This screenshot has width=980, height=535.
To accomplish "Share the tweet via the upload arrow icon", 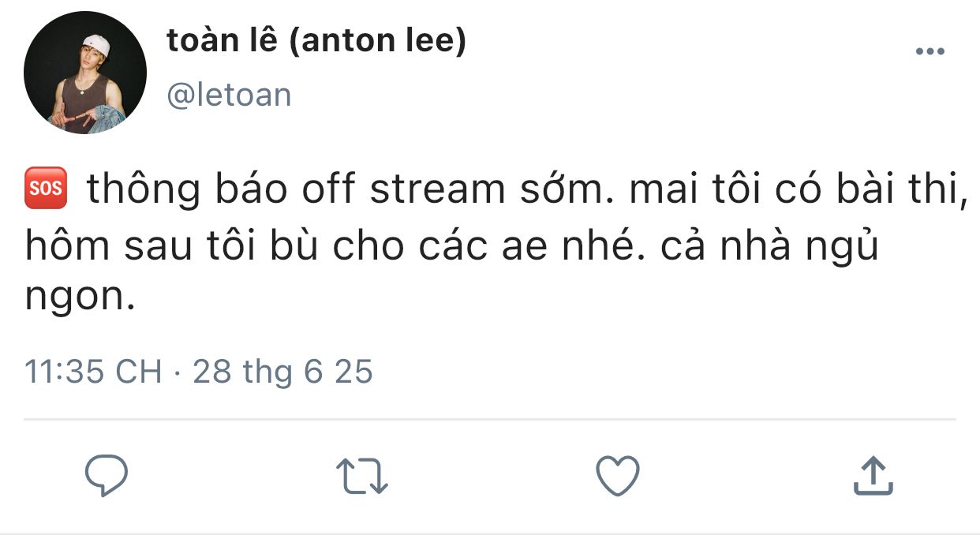I will coord(873,476).
